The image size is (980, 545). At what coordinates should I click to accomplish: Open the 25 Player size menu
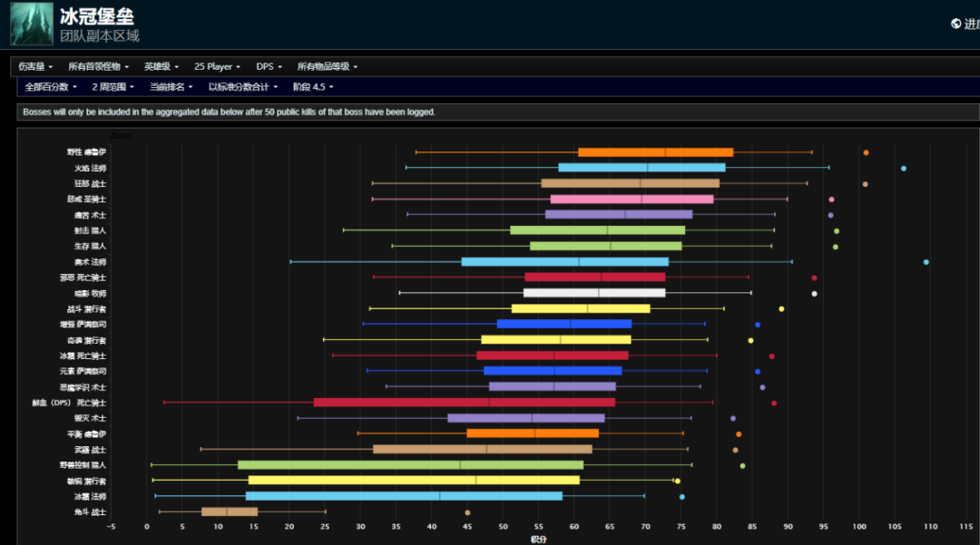(217, 66)
